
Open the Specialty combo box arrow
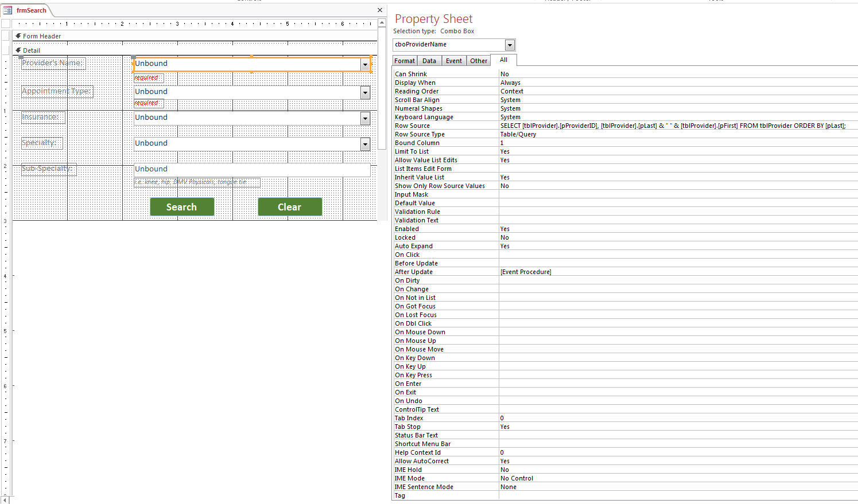tap(365, 144)
